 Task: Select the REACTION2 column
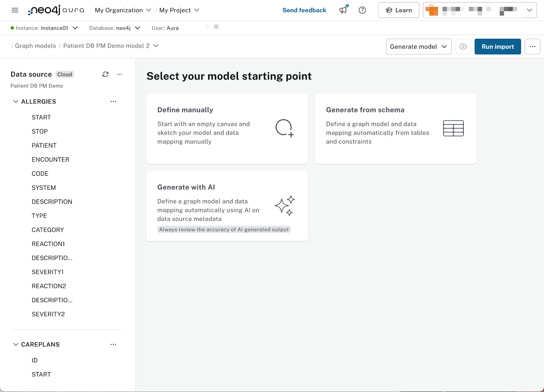49,286
